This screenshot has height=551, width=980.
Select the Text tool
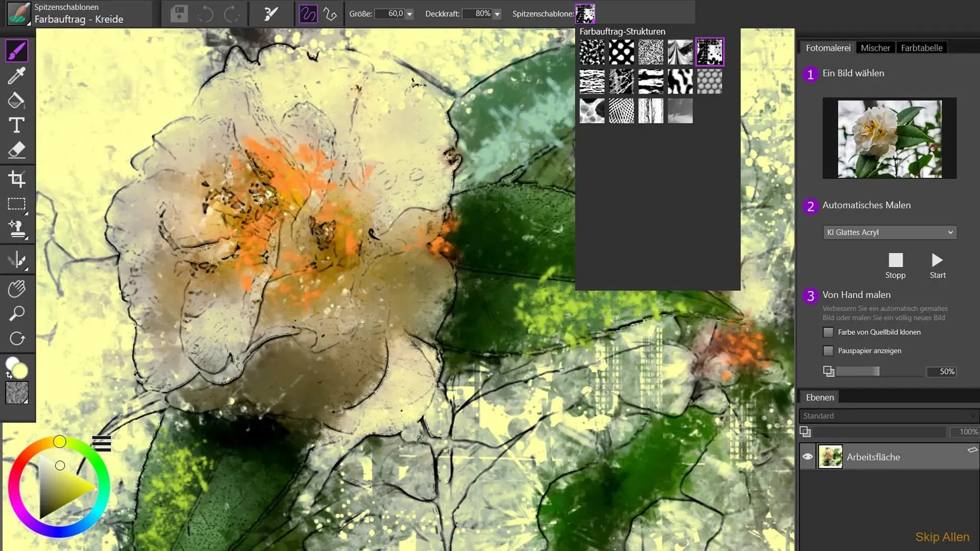pos(17,126)
